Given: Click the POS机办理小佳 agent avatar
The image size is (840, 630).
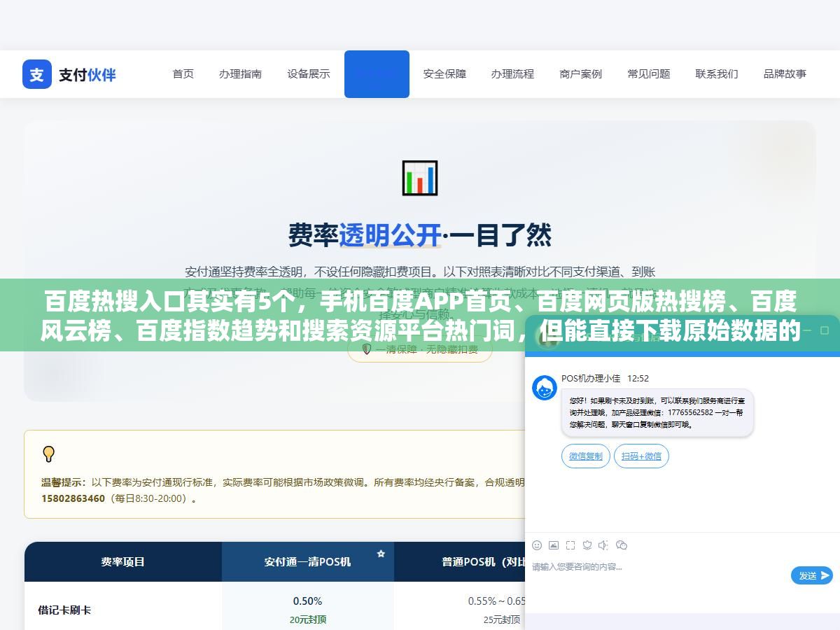Looking at the screenshot, I should (x=545, y=388).
